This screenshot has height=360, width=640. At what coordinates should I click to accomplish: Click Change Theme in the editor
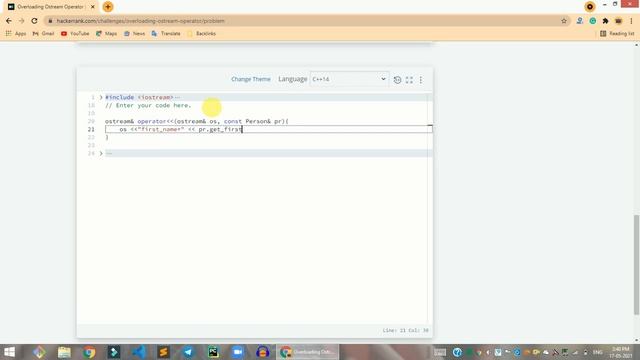tap(251, 79)
